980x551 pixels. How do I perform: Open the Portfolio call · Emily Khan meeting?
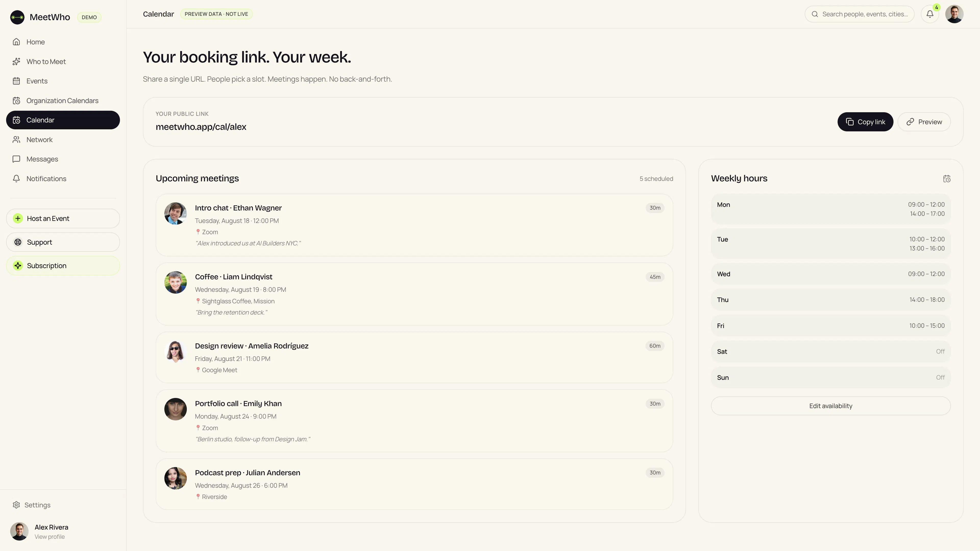click(414, 421)
